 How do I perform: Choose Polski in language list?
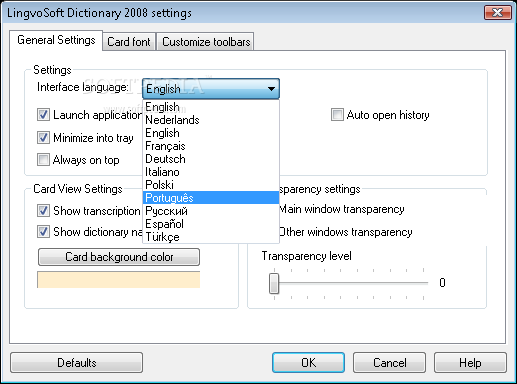(211, 185)
